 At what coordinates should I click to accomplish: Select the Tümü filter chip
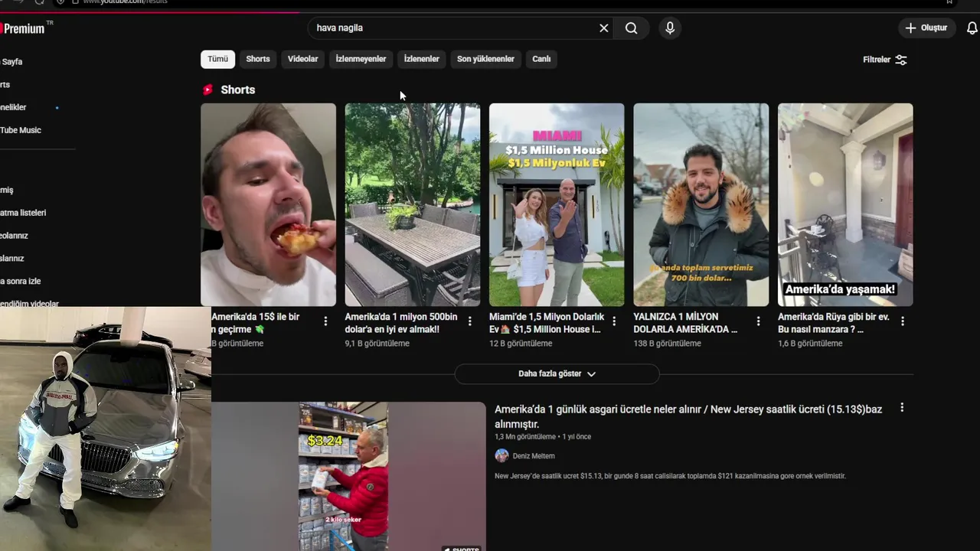(217, 59)
